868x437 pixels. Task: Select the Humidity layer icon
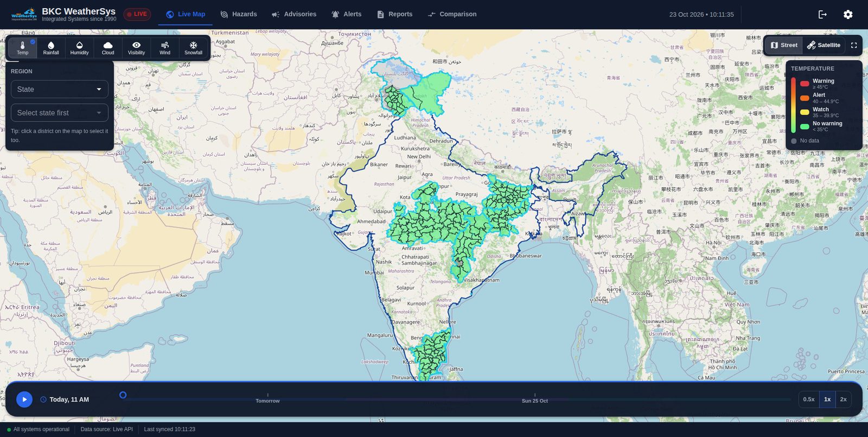pyautogui.click(x=79, y=48)
